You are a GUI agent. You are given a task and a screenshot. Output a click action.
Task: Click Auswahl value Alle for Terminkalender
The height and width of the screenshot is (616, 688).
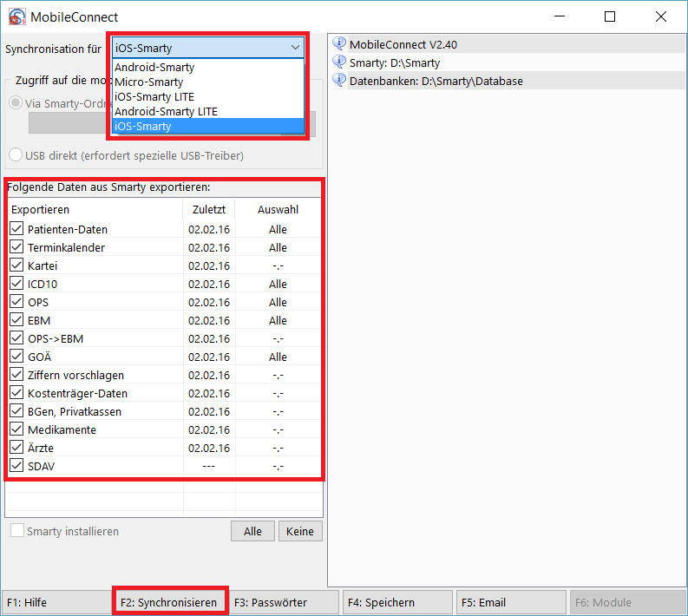click(278, 247)
